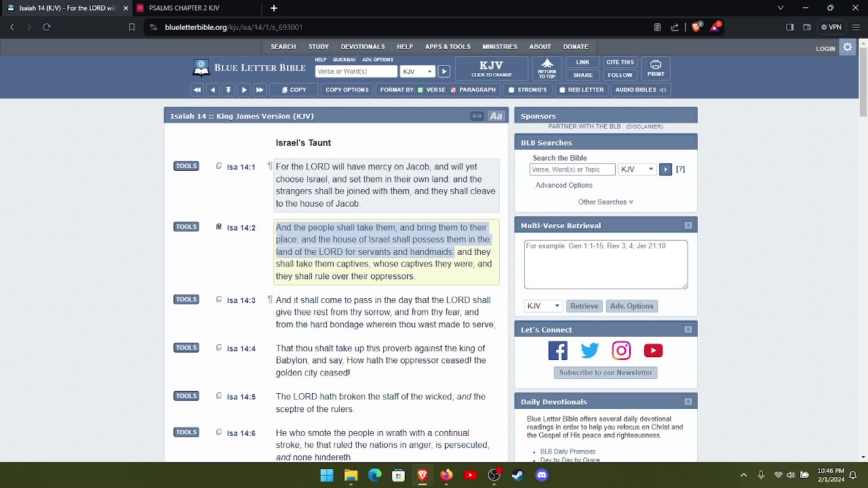Open the DEVOTIONALS menu
Viewport: 868px width, 488px height.
point(363,47)
